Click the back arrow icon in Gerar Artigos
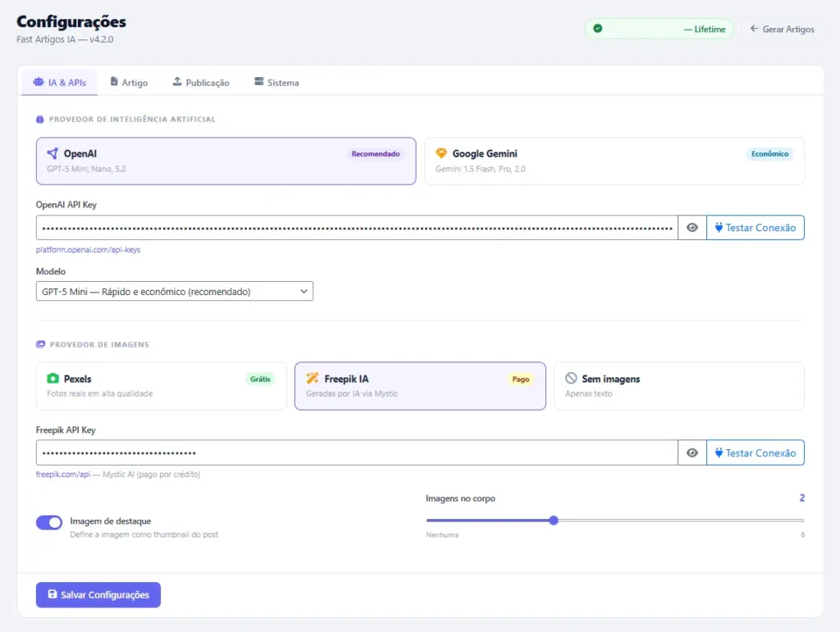Viewport: 840px width, 632px height. click(x=755, y=29)
